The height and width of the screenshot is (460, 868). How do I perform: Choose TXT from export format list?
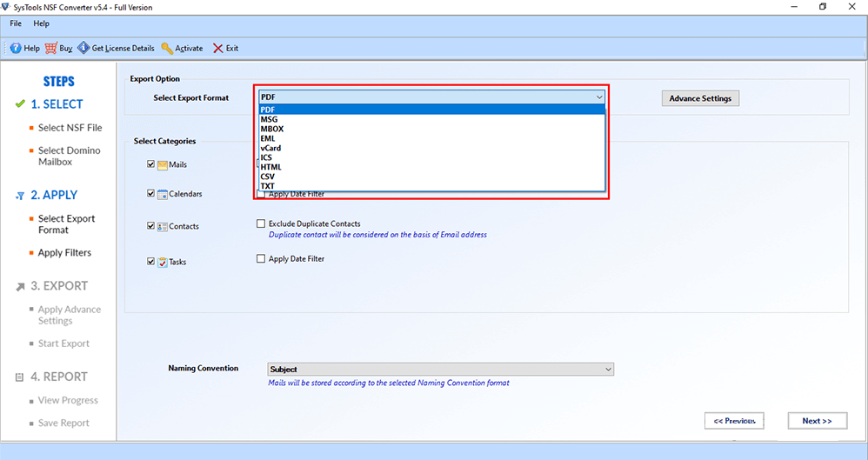point(431,186)
